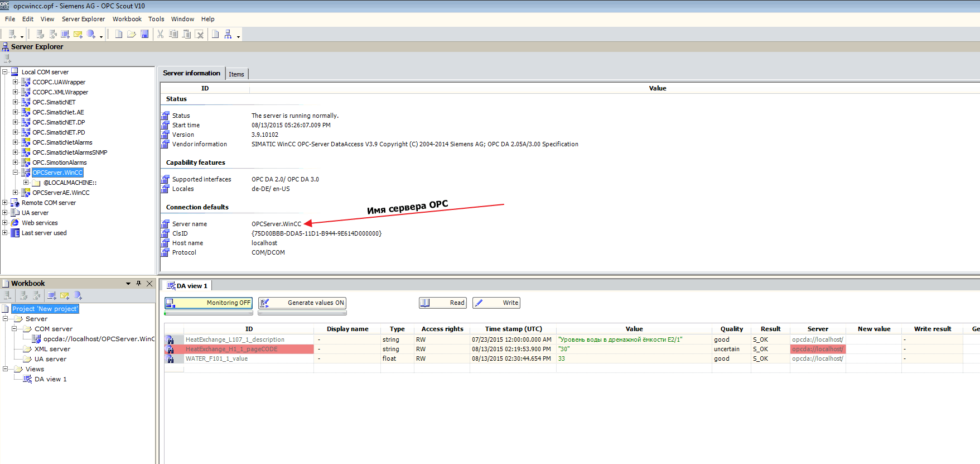The width and height of the screenshot is (980, 464).
Task: Click the list-with-plus icon in Workbook toolbar
Action: (52, 296)
